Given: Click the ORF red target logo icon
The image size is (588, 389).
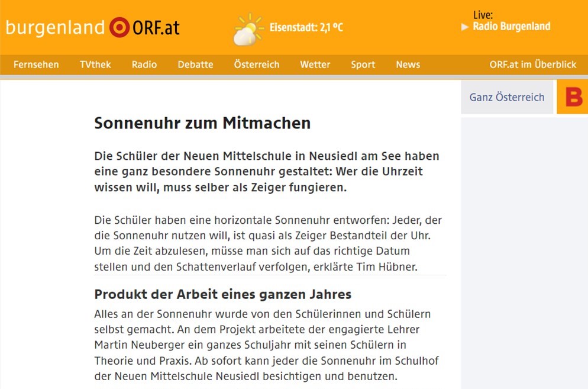Looking at the screenshot, I should (119, 27).
